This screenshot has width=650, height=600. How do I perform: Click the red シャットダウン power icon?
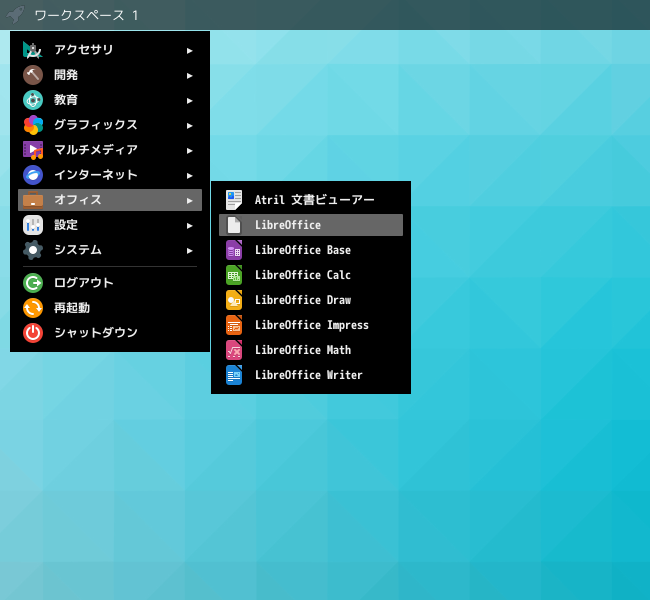(x=33, y=333)
